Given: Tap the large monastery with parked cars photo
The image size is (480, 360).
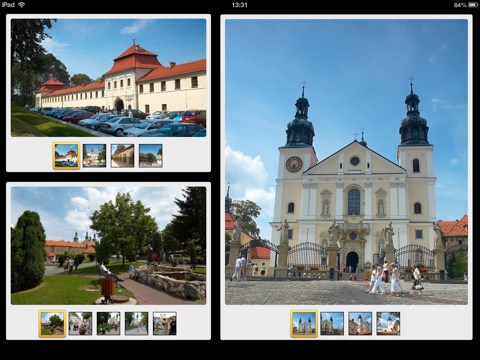Looking at the screenshot, I should point(108,78).
